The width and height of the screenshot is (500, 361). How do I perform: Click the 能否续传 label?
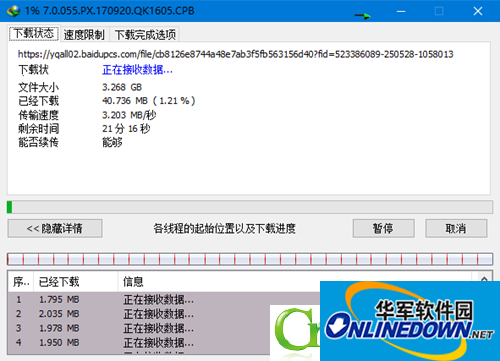click(38, 143)
